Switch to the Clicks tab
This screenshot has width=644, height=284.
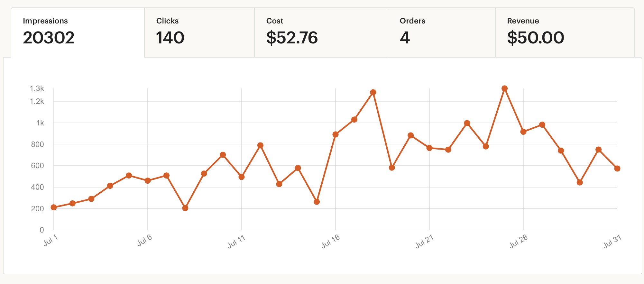click(x=199, y=33)
